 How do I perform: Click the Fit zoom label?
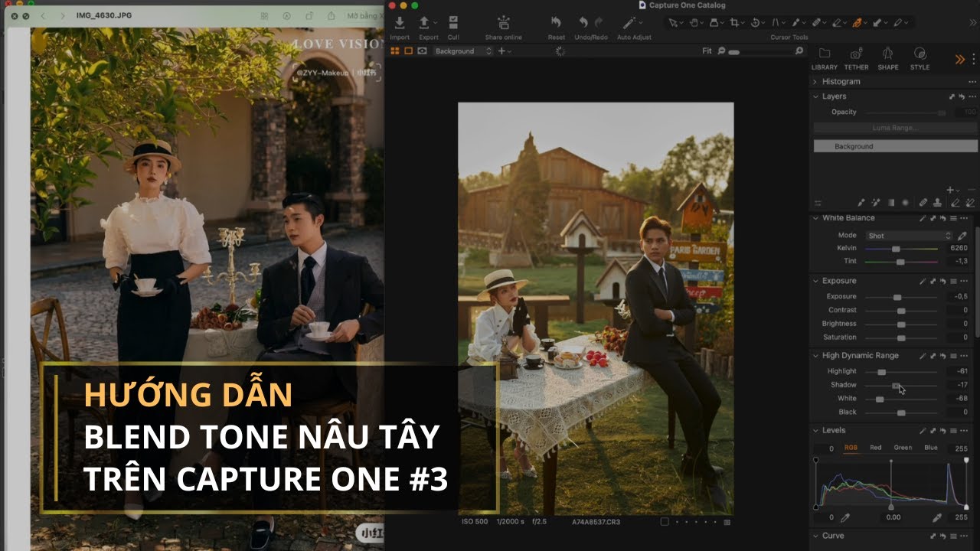[x=707, y=51]
